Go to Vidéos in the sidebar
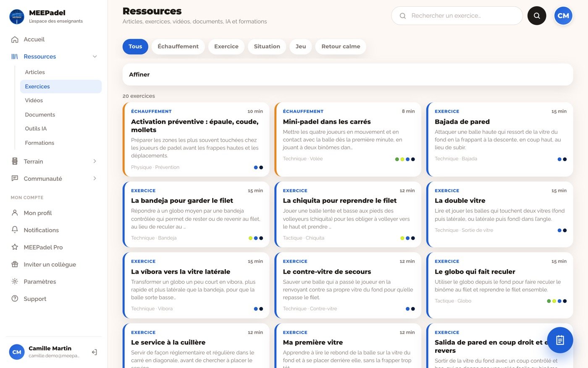This screenshot has height=368, width=588. pyautogui.click(x=61, y=101)
